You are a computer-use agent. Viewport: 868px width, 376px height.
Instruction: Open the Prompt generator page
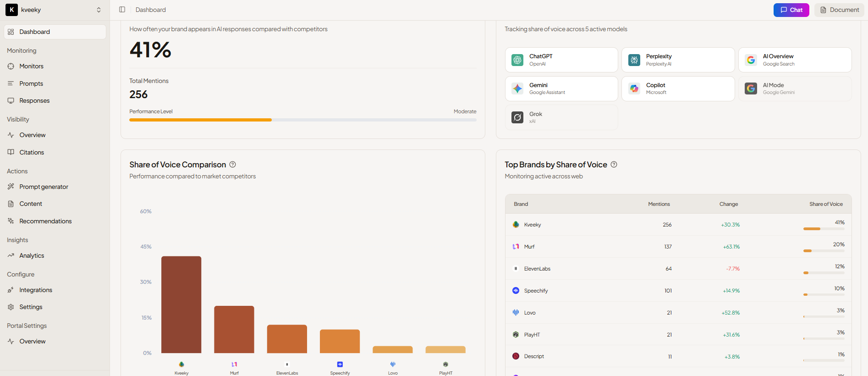point(44,187)
